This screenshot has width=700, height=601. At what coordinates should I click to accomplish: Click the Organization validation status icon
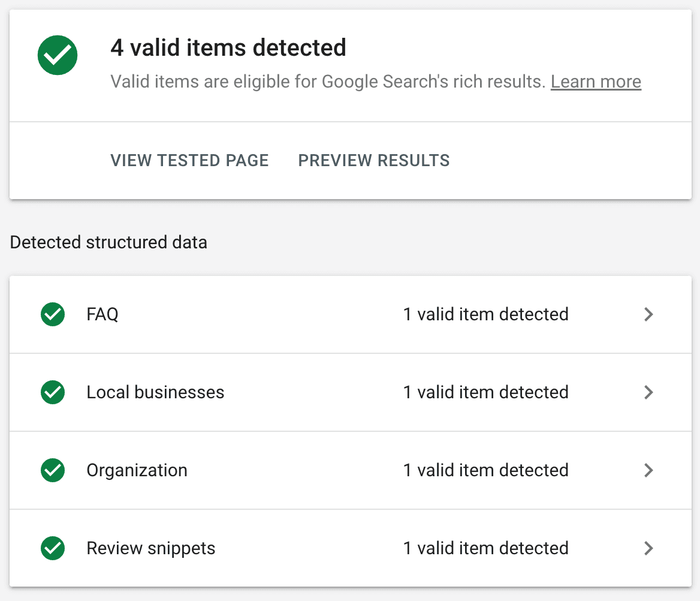[x=53, y=470]
